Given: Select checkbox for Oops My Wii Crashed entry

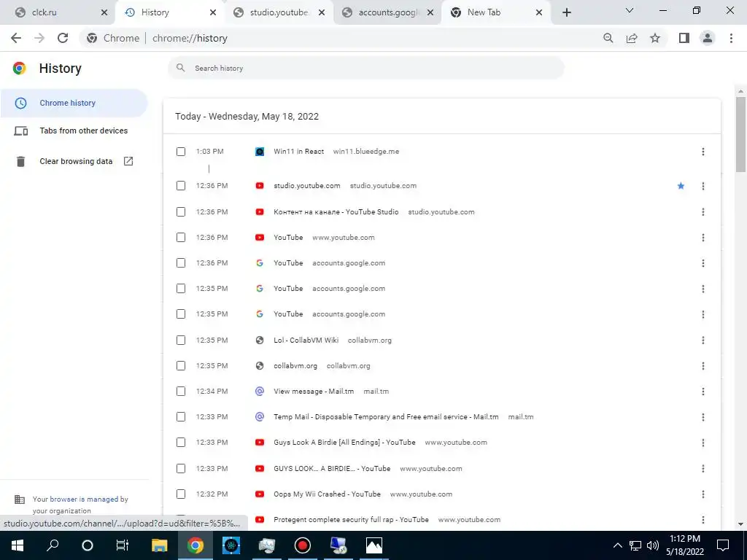Looking at the screenshot, I should (181, 494).
